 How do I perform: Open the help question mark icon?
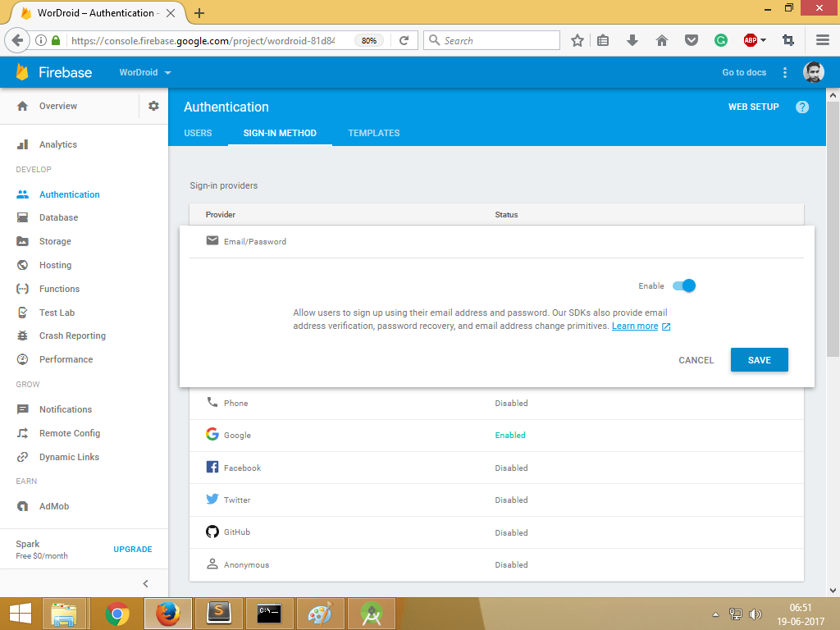(802, 107)
